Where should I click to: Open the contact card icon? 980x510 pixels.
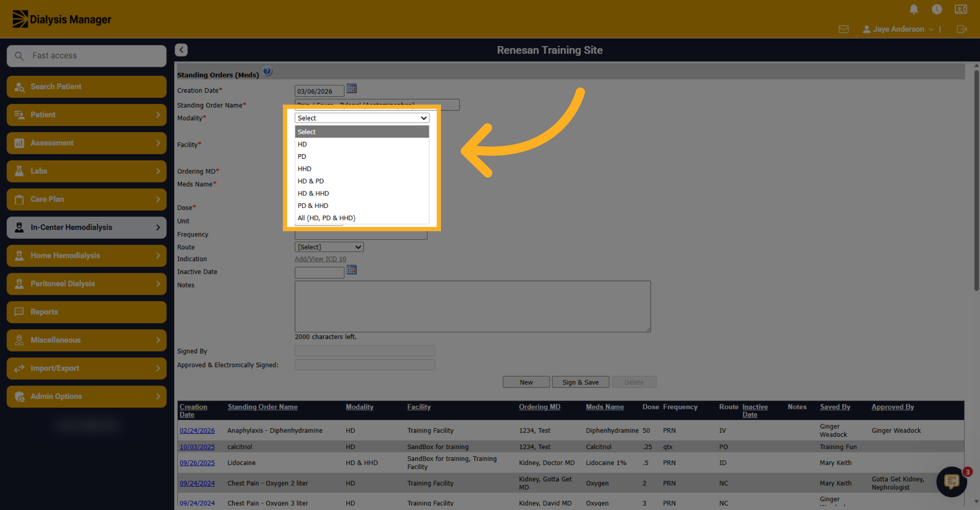point(961,9)
